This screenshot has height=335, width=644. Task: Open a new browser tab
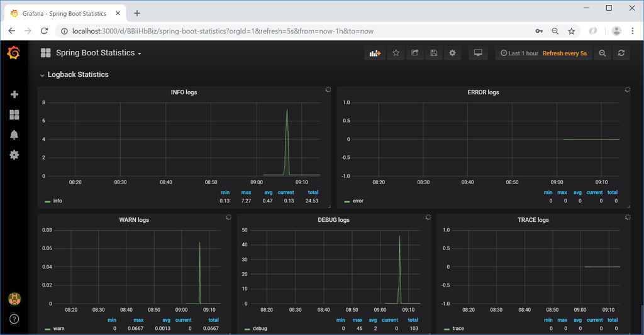click(136, 13)
